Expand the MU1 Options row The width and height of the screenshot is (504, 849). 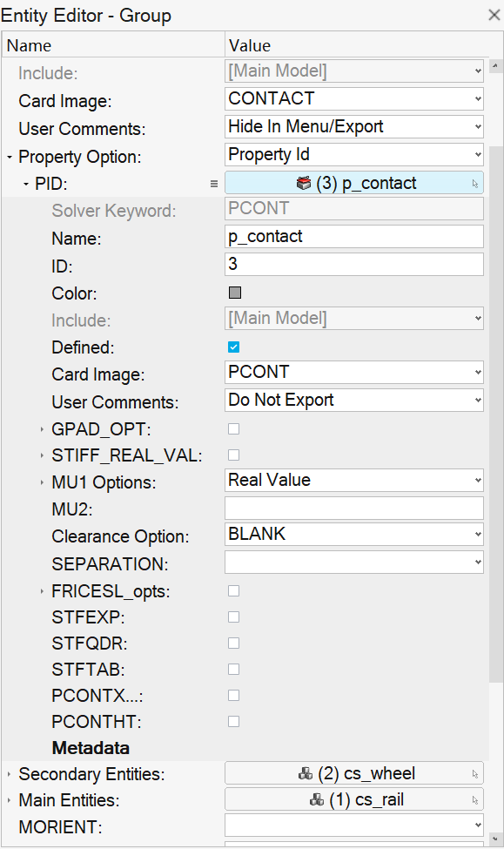pyautogui.click(x=42, y=482)
